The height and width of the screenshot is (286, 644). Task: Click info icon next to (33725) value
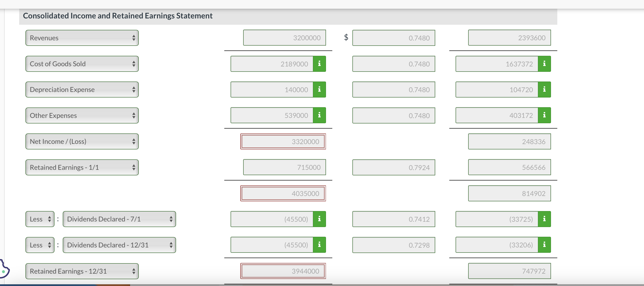click(x=544, y=219)
